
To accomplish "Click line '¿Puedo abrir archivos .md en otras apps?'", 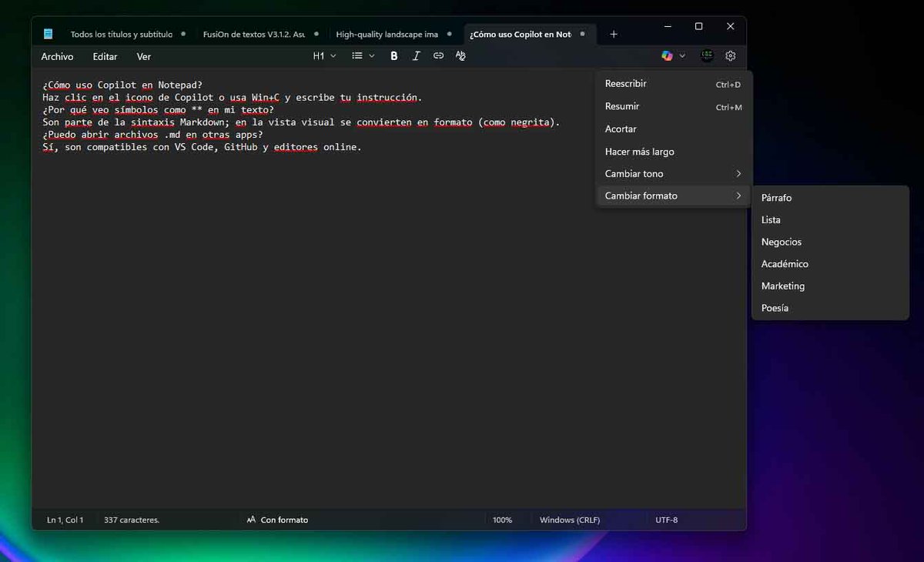I will pyautogui.click(x=152, y=135).
